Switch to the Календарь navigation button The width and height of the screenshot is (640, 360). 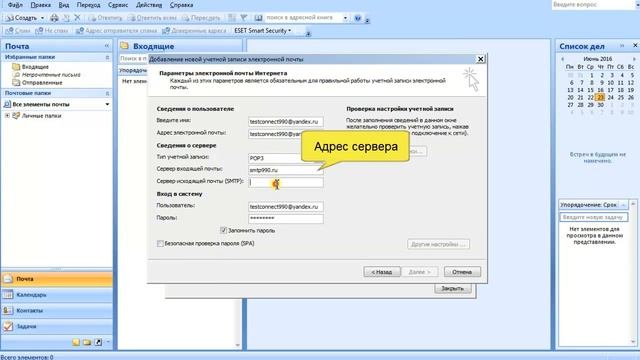click(57, 295)
